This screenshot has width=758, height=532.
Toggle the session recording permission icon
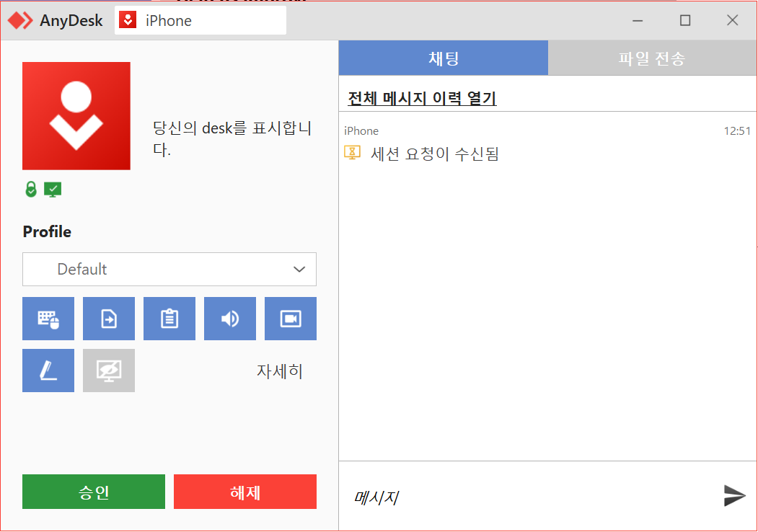[x=290, y=318]
